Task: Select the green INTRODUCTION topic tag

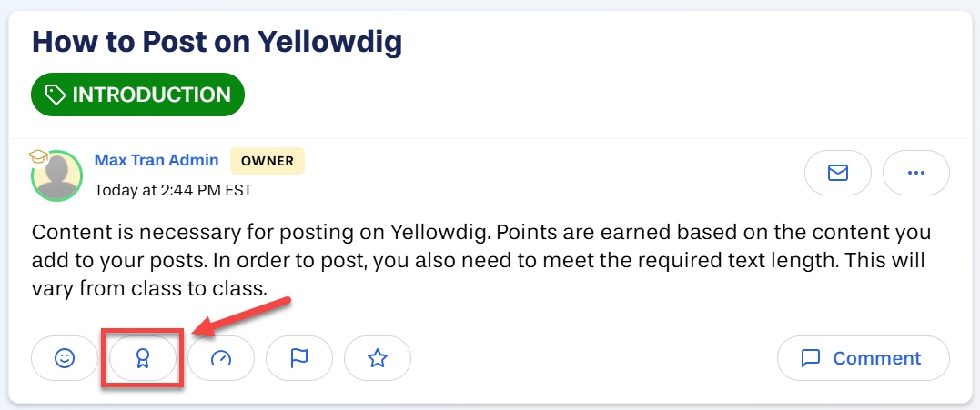Action: click(x=137, y=95)
